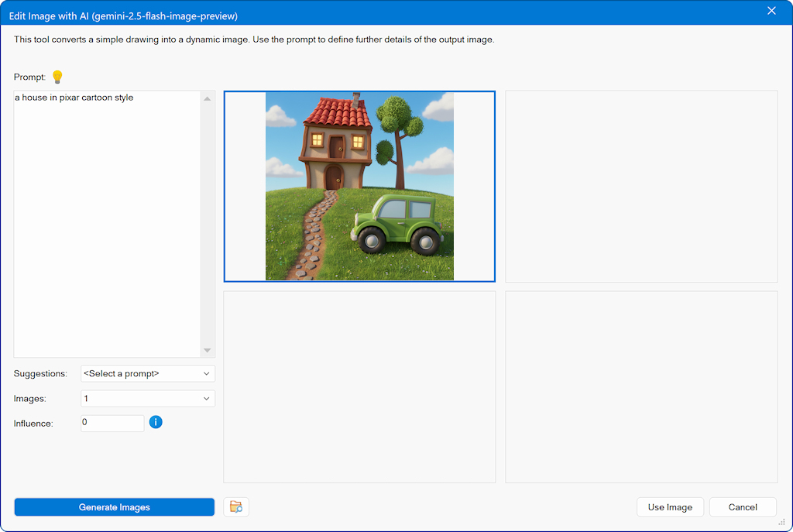Click the "Suggestions:" label

pos(40,374)
